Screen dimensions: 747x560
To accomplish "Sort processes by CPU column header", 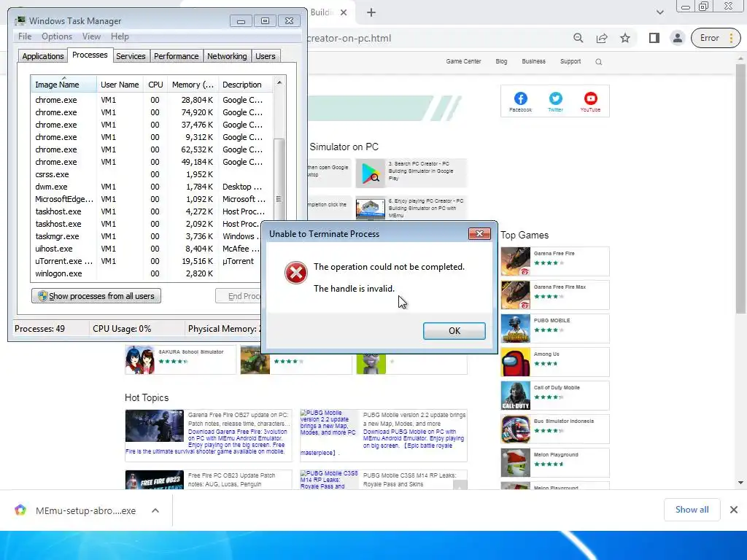I will [155, 85].
